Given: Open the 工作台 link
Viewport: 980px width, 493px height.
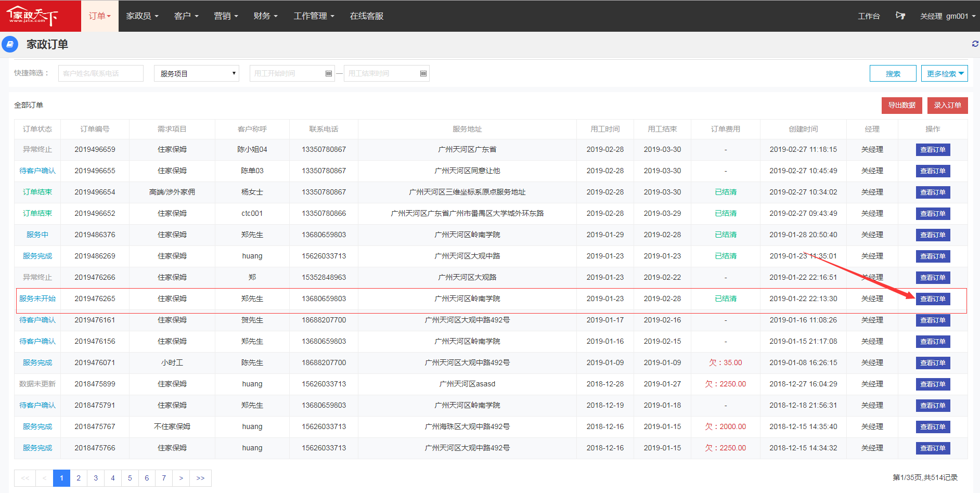Looking at the screenshot, I should [869, 16].
